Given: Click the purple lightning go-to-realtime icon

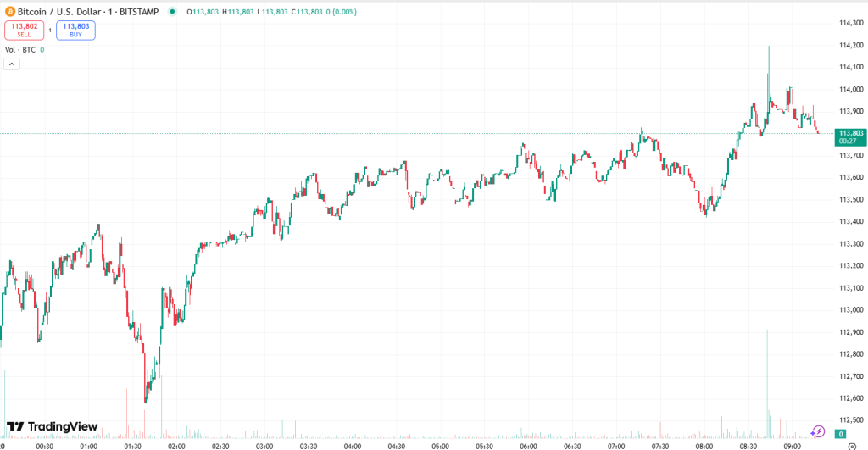Looking at the screenshot, I should (817, 431).
